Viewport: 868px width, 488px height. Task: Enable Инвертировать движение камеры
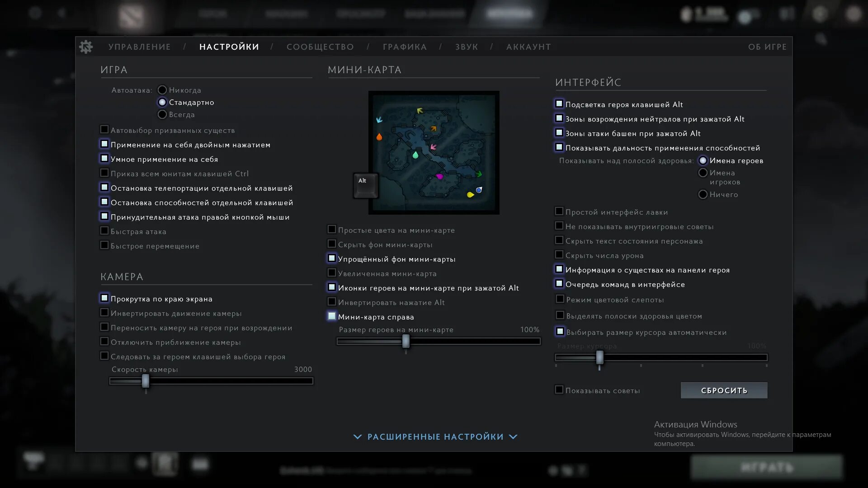click(x=104, y=313)
